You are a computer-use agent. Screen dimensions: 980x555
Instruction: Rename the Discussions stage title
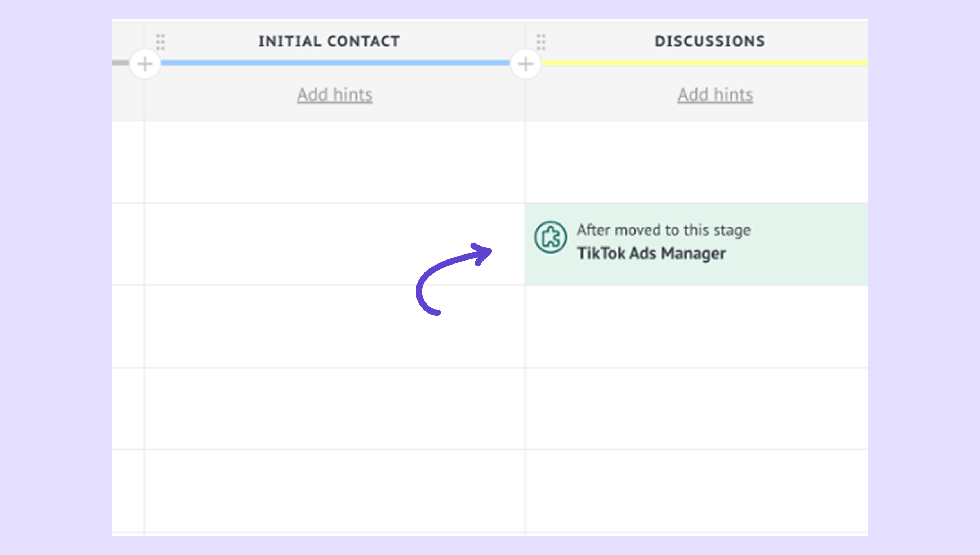click(709, 41)
